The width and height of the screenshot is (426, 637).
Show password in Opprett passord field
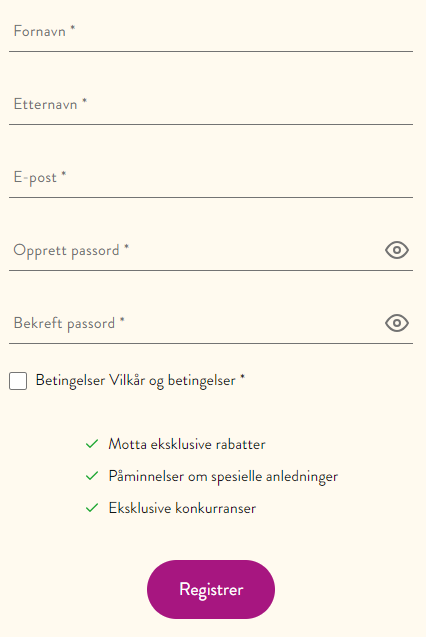click(x=397, y=250)
